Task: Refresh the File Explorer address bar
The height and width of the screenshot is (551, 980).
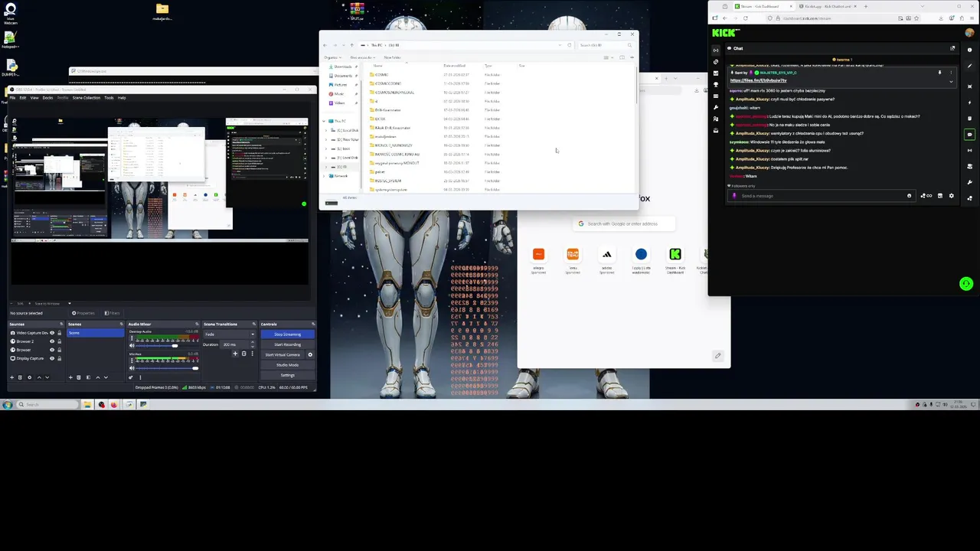Action: (569, 45)
